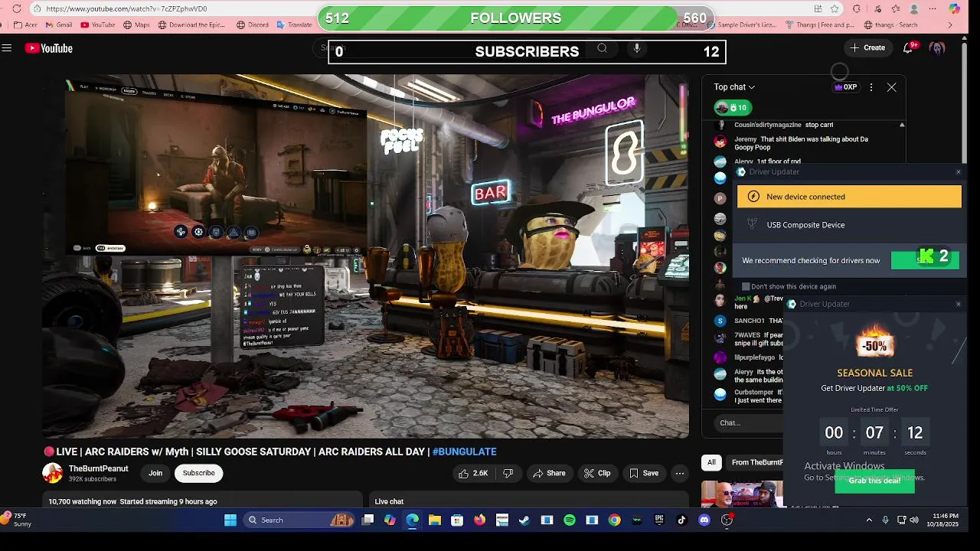Open volume control in system tray
Screen dimensions: 980x551
pos(913,520)
